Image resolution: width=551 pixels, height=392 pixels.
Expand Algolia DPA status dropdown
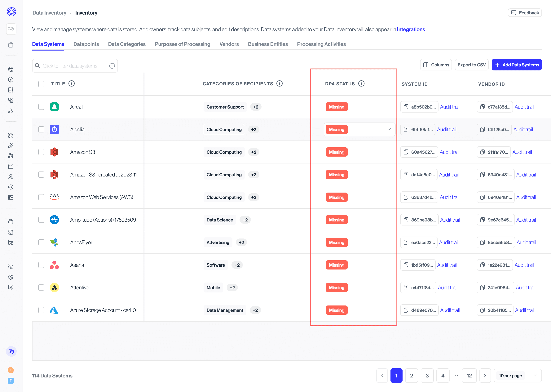(389, 129)
